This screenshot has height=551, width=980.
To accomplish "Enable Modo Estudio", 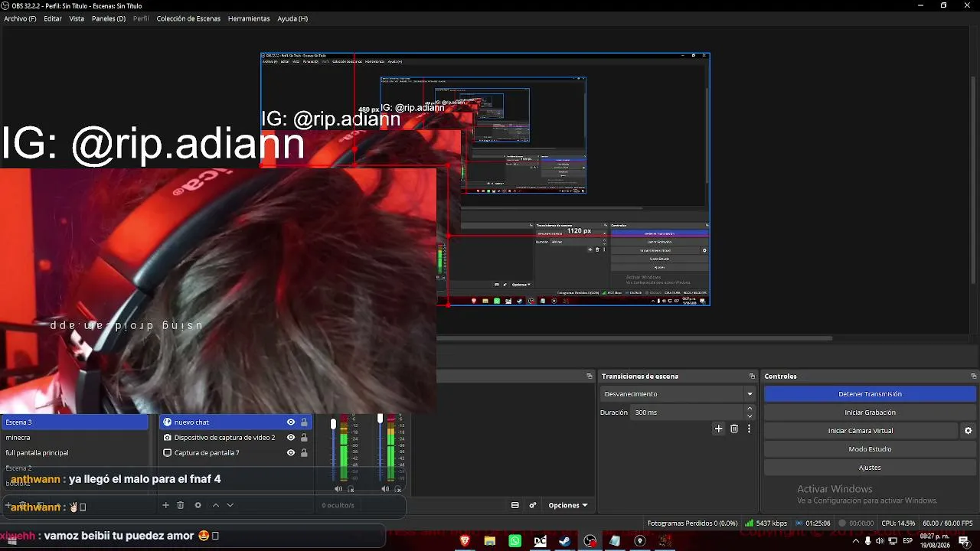I will (870, 449).
